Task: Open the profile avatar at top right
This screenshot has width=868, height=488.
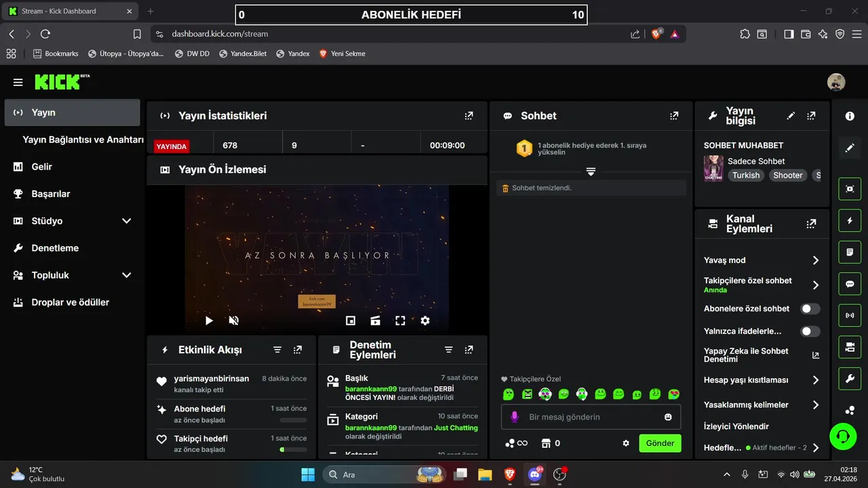Action: (836, 83)
